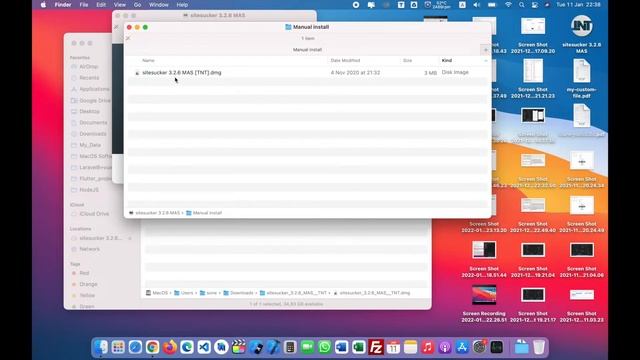This screenshot has height=360, width=640.
Task: Launch Xcode from the Dock
Action: [273, 347]
